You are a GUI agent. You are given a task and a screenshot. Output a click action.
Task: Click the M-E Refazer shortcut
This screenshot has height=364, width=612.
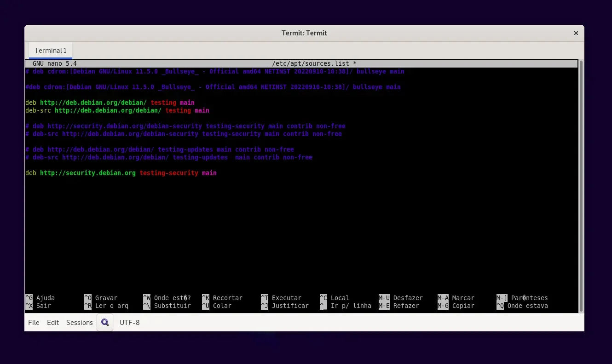[x=399, y=306]
